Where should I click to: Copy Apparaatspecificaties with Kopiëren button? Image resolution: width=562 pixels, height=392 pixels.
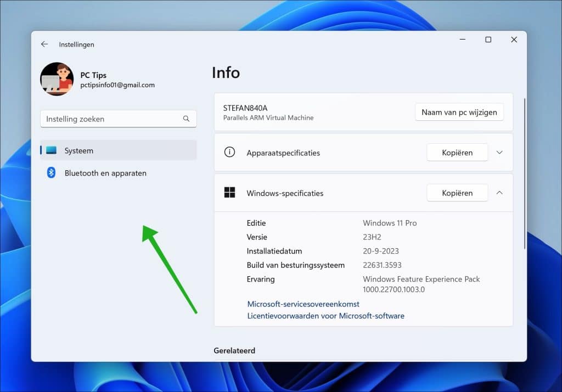(457, 153)
